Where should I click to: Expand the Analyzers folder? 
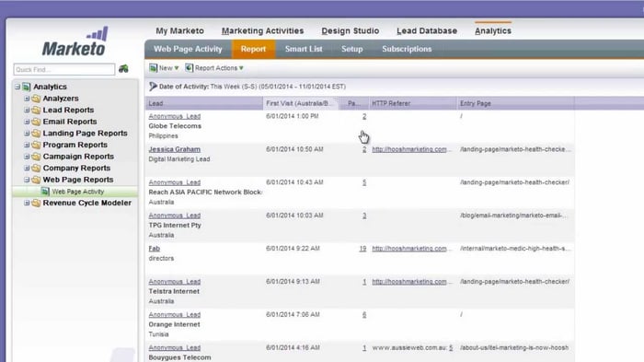click(27, 99)
